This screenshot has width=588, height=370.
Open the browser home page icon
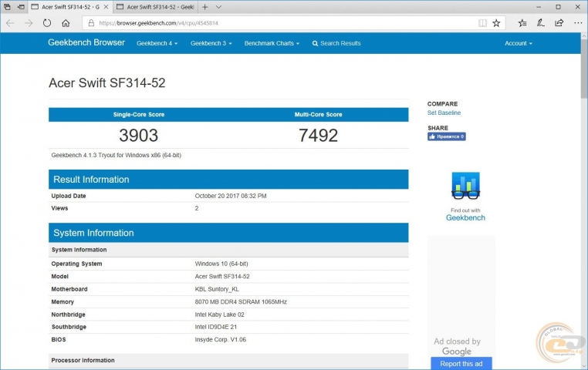[66, 23]
